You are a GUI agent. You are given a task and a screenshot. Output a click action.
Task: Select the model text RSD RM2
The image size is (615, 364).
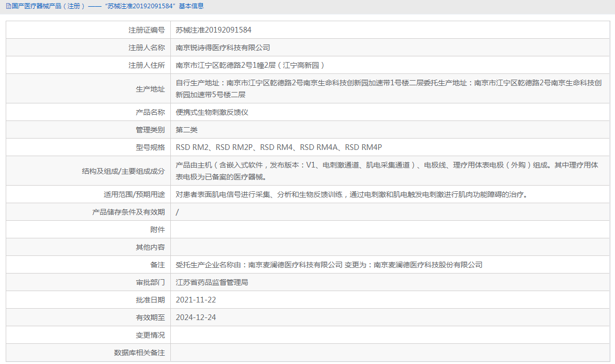point(193,147)
